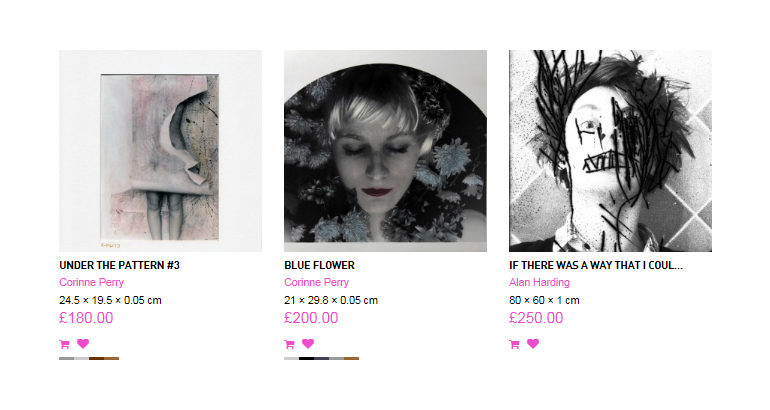Viewport: 770px width, 410px height.
Task: Select first gray swatch under Under the Pattern #3
Action: tap(67, 358)
